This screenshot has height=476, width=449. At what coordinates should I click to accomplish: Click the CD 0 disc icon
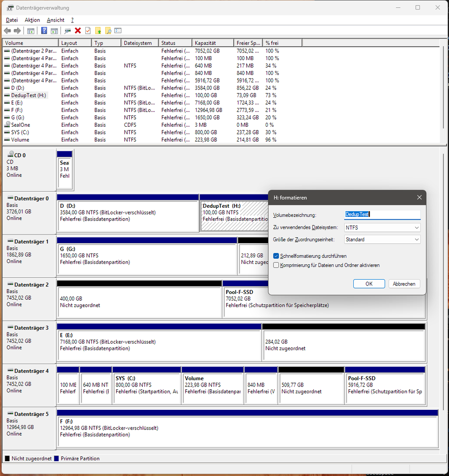click(10, 154)
